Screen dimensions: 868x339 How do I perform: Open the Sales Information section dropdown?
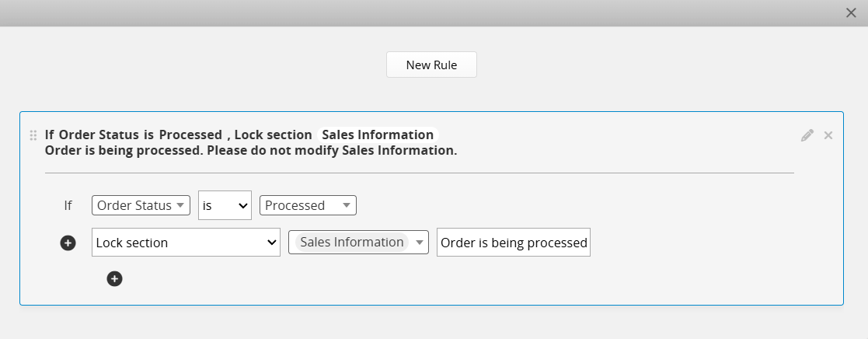pyautogui.click(x=358, y=243)
